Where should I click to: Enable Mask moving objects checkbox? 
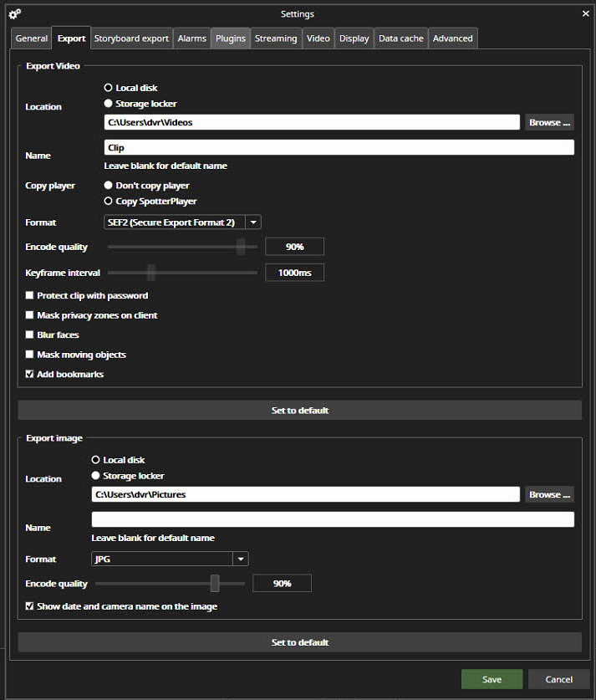pyautogui.click(x=30, y=355)
